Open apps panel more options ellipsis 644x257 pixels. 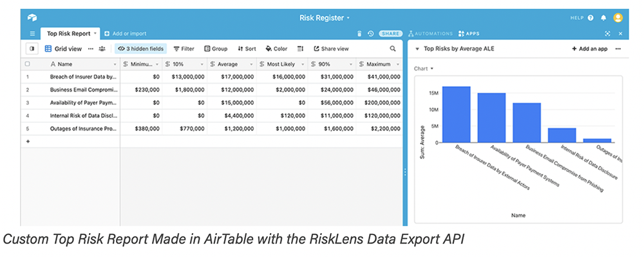[x=618, y=49]
